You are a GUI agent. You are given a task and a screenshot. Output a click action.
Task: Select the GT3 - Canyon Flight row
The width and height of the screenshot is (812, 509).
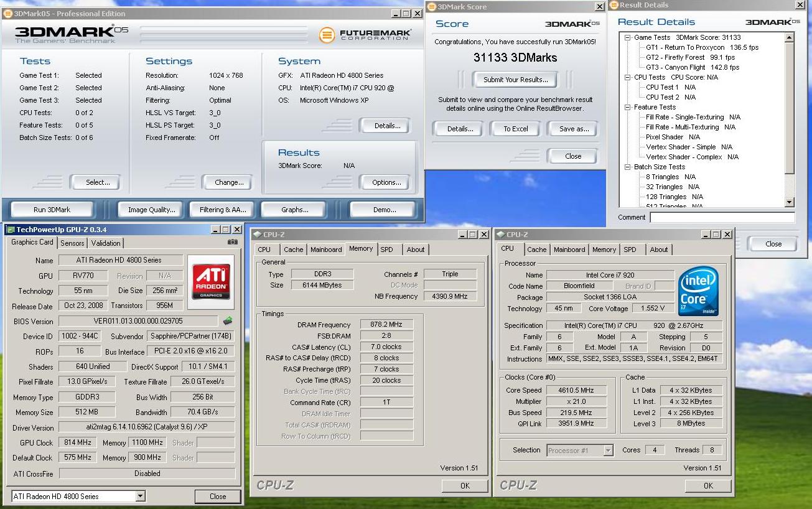point(693,67)
